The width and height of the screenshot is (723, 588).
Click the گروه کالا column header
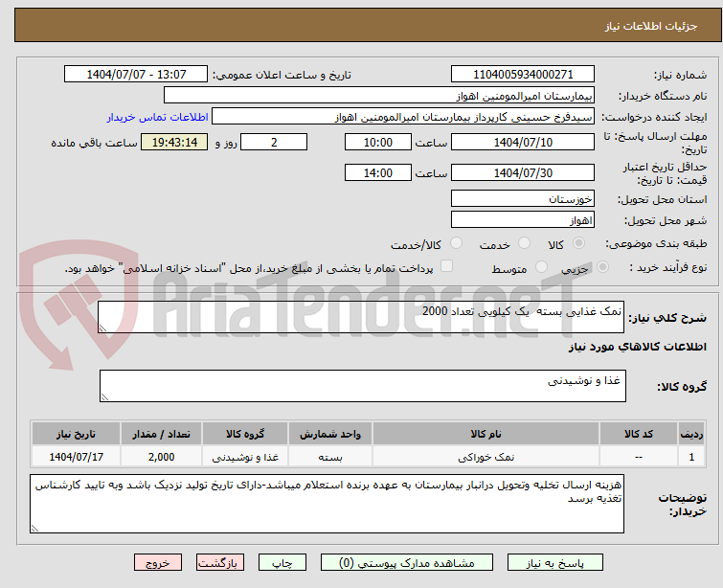pyautogui.click(x=245, y=434)
